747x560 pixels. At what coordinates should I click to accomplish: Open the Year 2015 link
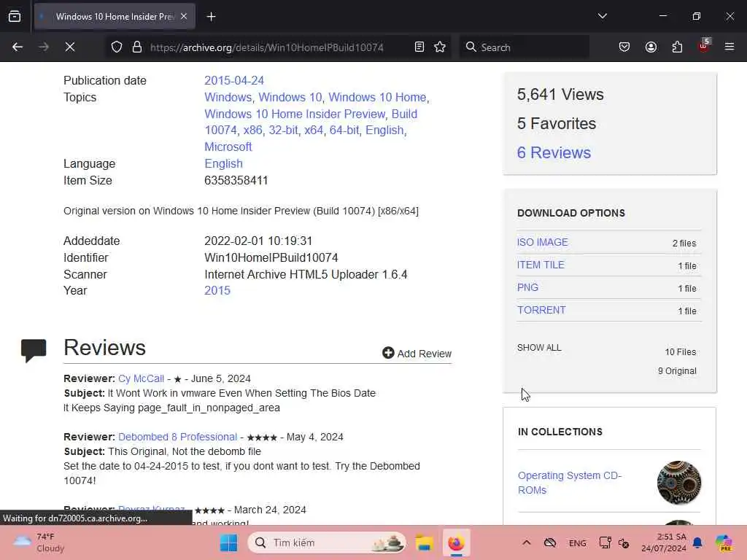click(x=217, y=290)
